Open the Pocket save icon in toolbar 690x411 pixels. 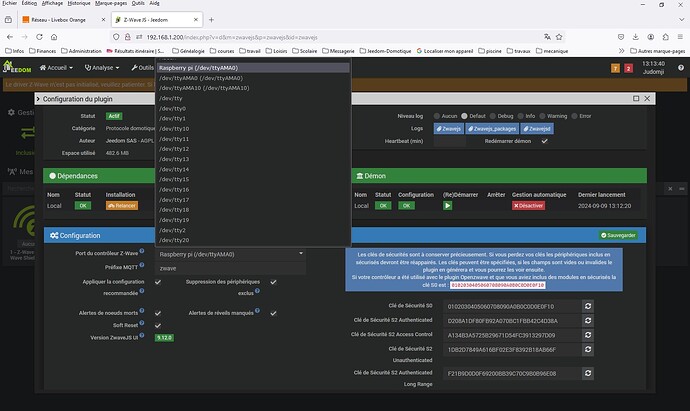pos(621,37)
